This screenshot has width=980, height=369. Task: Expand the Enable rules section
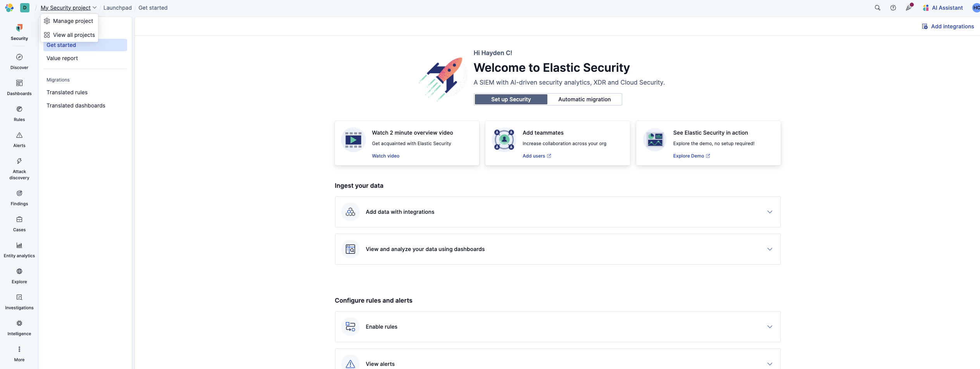557,327
